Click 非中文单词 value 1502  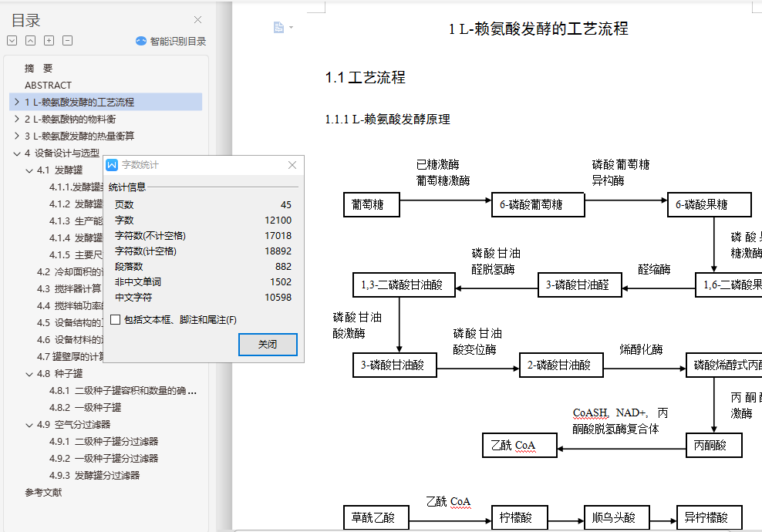pos(281,281)
